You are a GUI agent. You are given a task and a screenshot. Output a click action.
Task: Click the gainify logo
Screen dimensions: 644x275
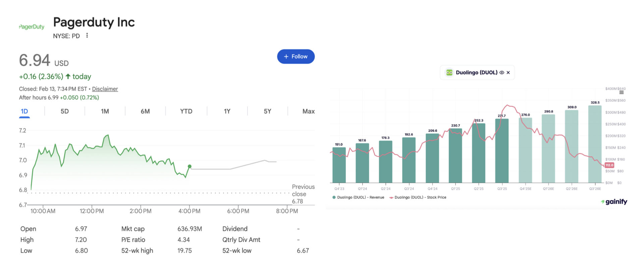coord(614,202)
